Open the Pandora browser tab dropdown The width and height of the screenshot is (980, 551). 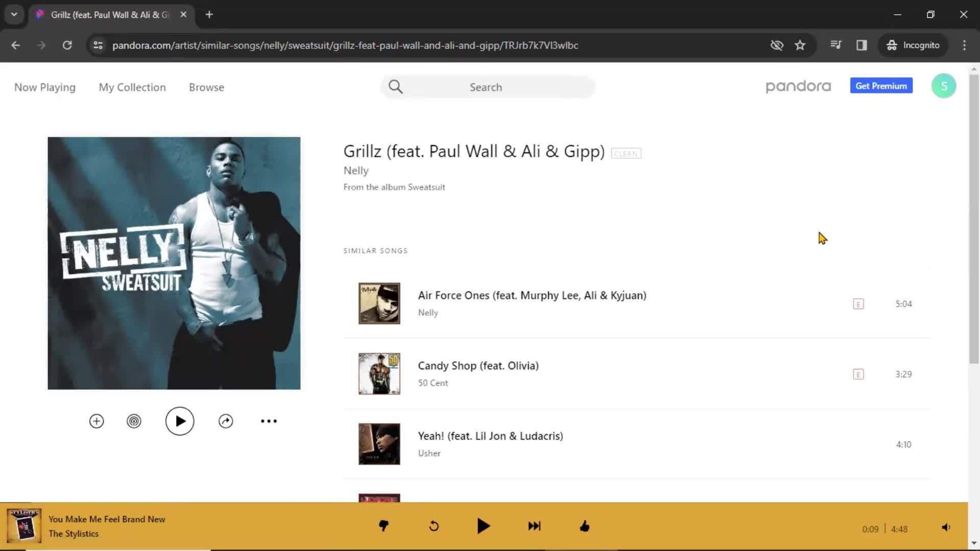tap(14, 14)
